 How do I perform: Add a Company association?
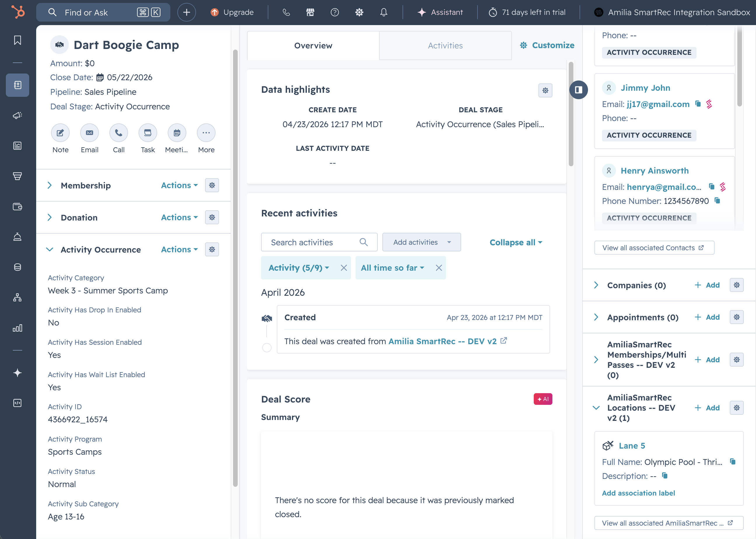coord(707,285)
